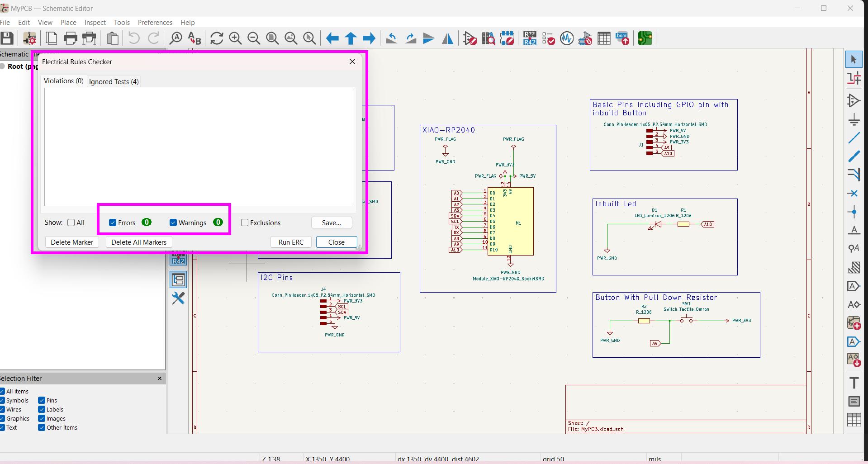
Task: Click the Refresh view icon
Action: point(217,38)
